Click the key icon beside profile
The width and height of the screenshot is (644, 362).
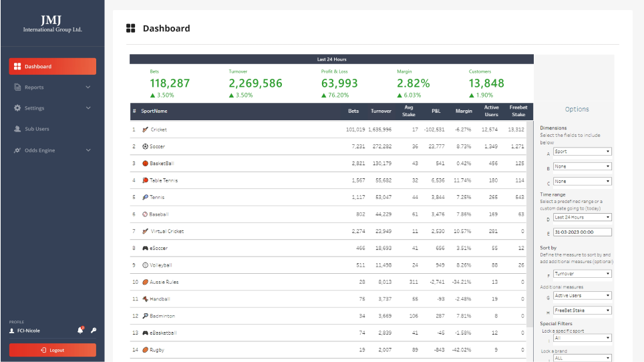[94, 330]
